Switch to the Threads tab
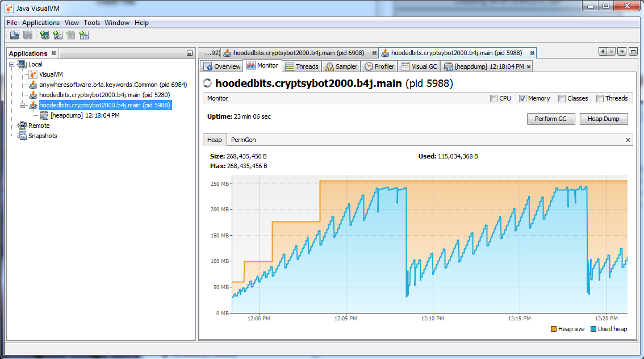 [302, 66]
